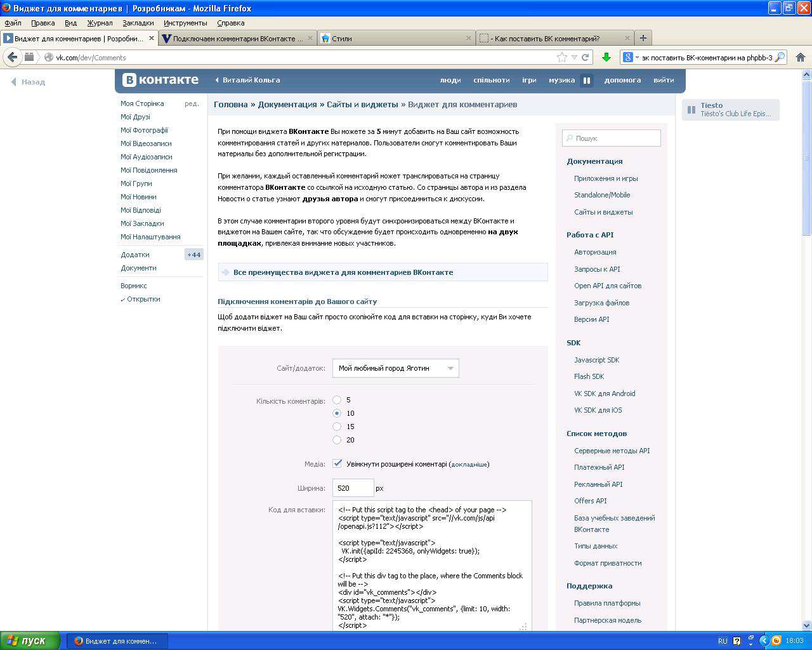Click 'Вормикс' app link in left menu
Viewport: 812px width, 650px height.
pyautogui.click(x=134, y=286)
